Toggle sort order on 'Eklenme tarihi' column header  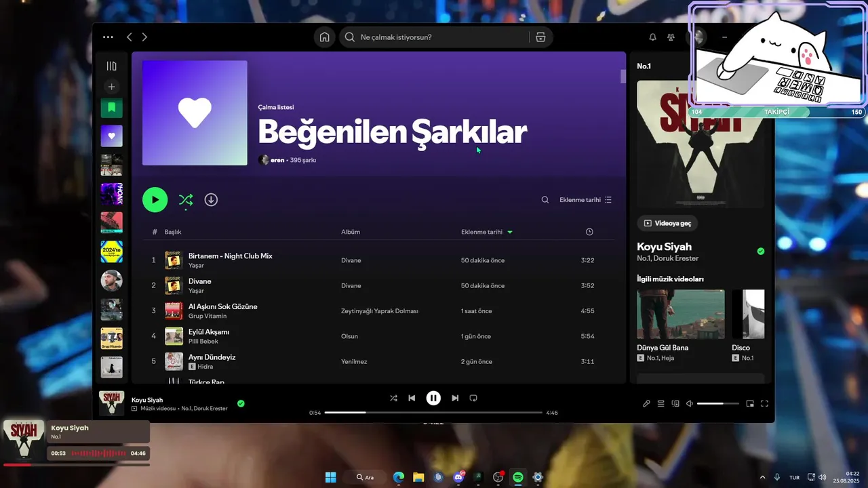coord(487,232)
